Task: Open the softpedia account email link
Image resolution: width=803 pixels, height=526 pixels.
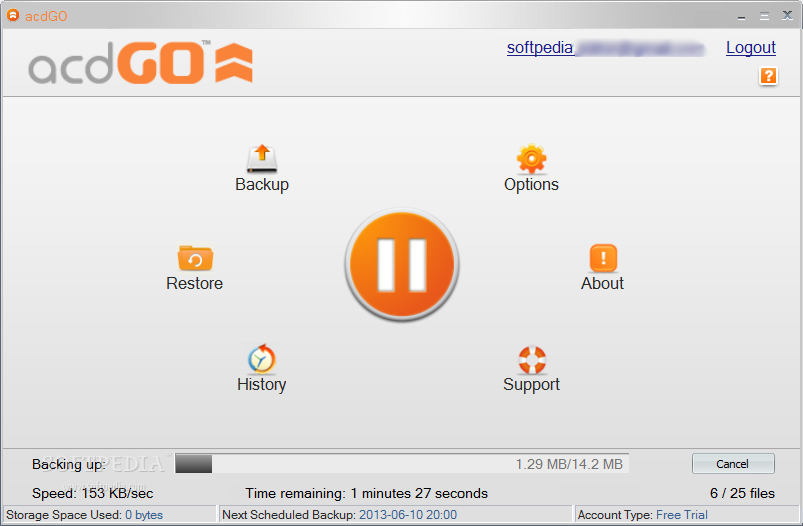Action: click(605, 48)
